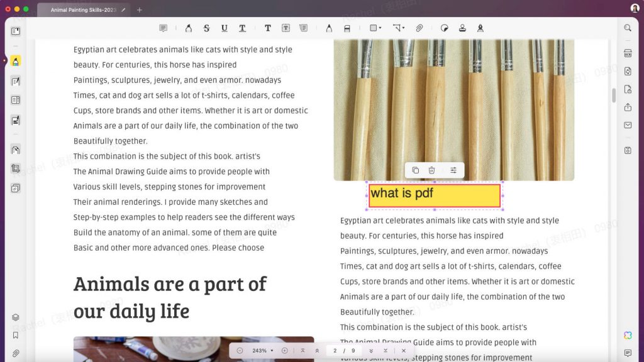Open the Signature tool
The height and width of the screenshot is (362, 644).
coord(479,28)
